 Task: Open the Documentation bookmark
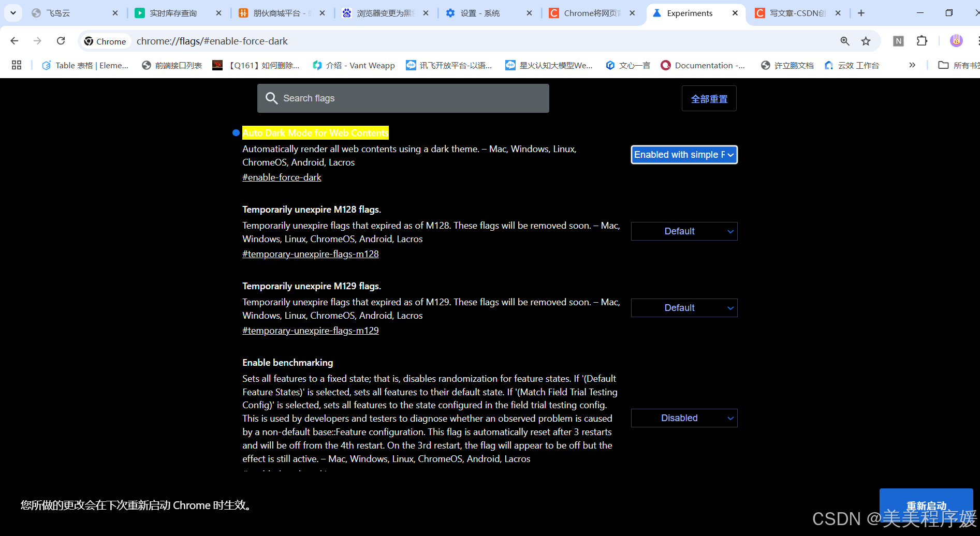pyautogui.click(x=703, y=65)
